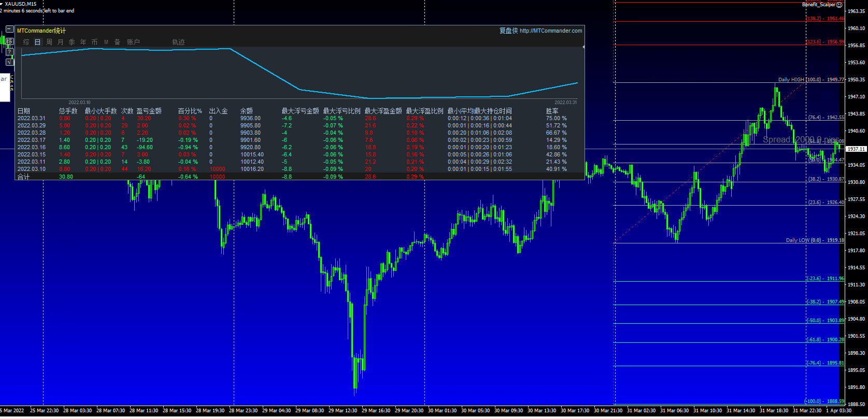Click the 移 move-panel icon
The height and width of the screenshot is (419, 868).
point(10,41)
